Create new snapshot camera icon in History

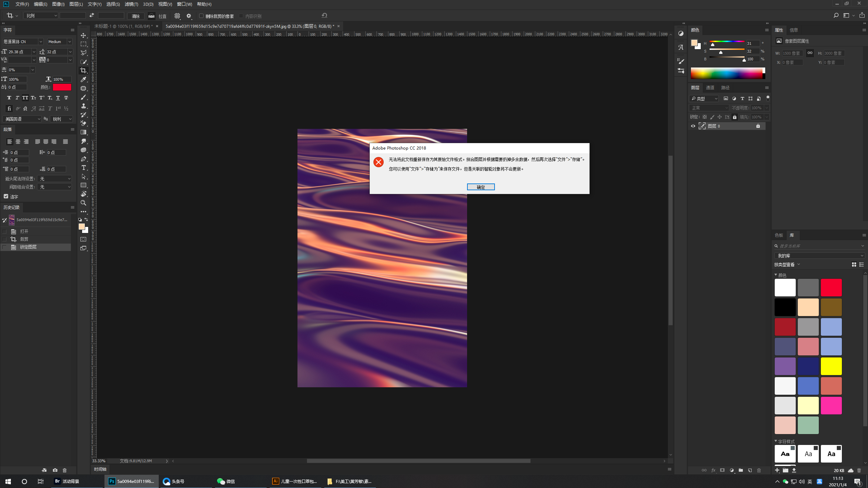click(x=55, y=470)
